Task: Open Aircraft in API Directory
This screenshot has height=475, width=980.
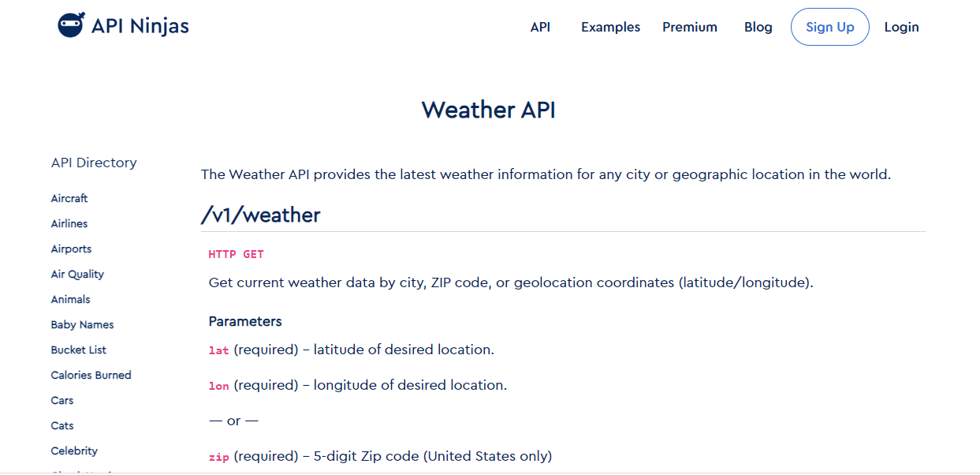Action: tap(69, 198)
